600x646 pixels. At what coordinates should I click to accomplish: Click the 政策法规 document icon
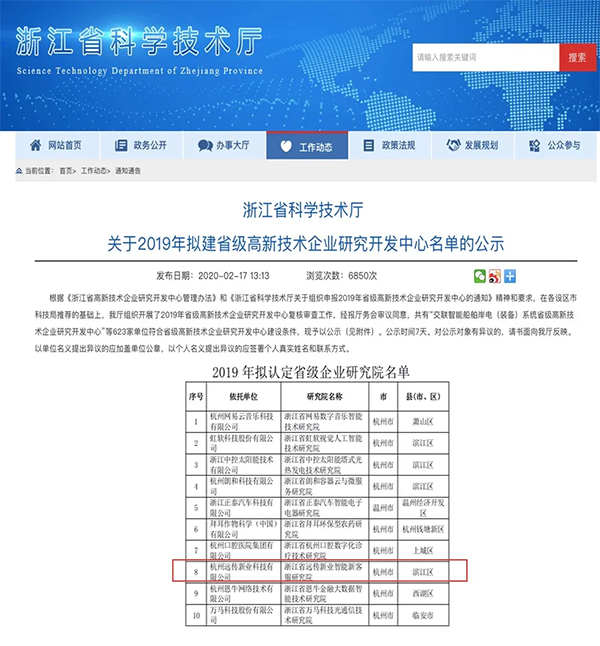[370, 145]
